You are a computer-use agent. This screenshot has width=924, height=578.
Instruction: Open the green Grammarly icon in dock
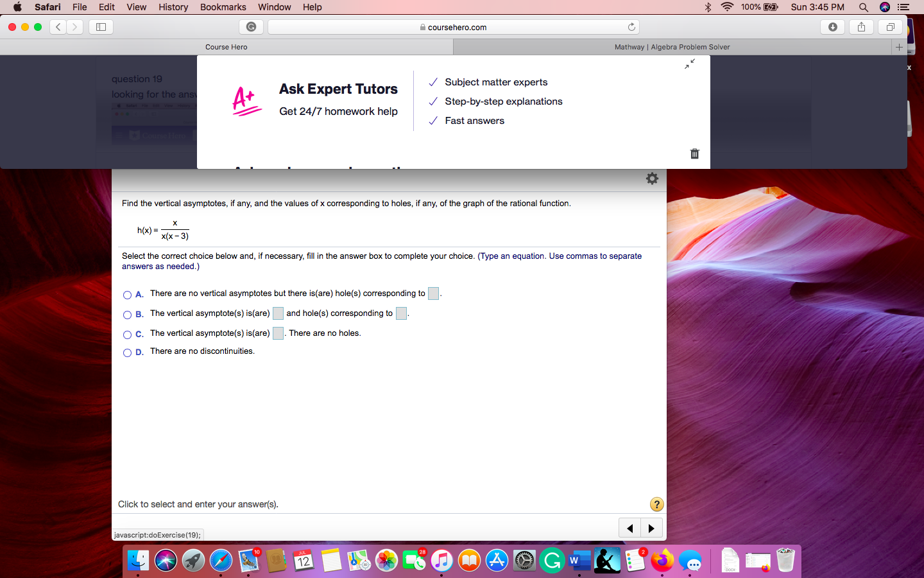click(552, 561)
